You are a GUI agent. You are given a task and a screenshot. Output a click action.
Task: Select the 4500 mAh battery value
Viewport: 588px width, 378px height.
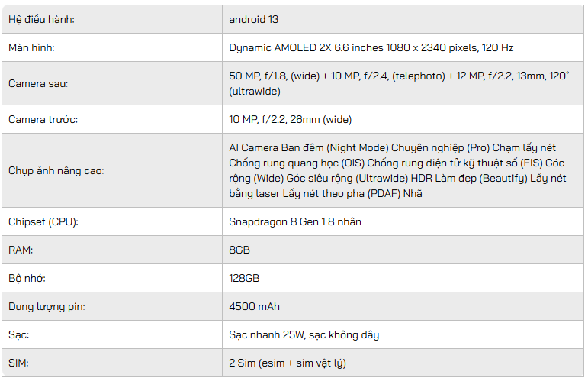(x=254, y=307)
